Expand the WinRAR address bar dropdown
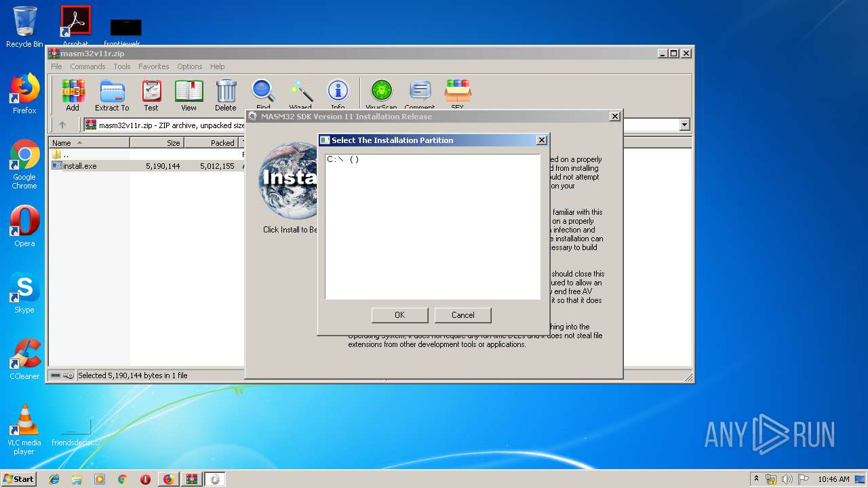The width and height of the screenshot is (868, 488). tap(684, 125)
